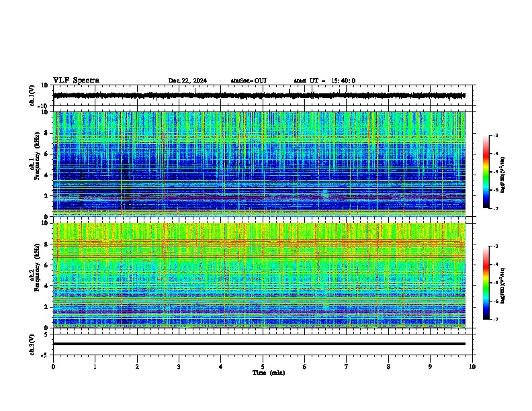Click the ch.2 Frequency (kHz) axis label
532x411 pixels.
[x=37, y=267]
